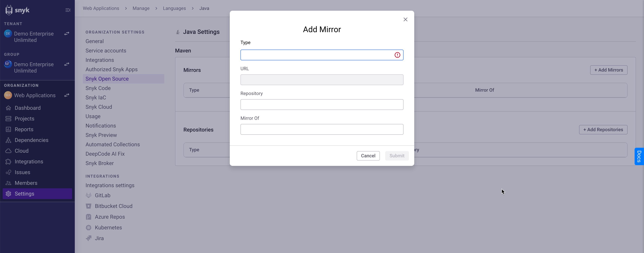Select Snyk Code settings menu item
This screenshot has height=253, width=644.
(x=98, y=88)
